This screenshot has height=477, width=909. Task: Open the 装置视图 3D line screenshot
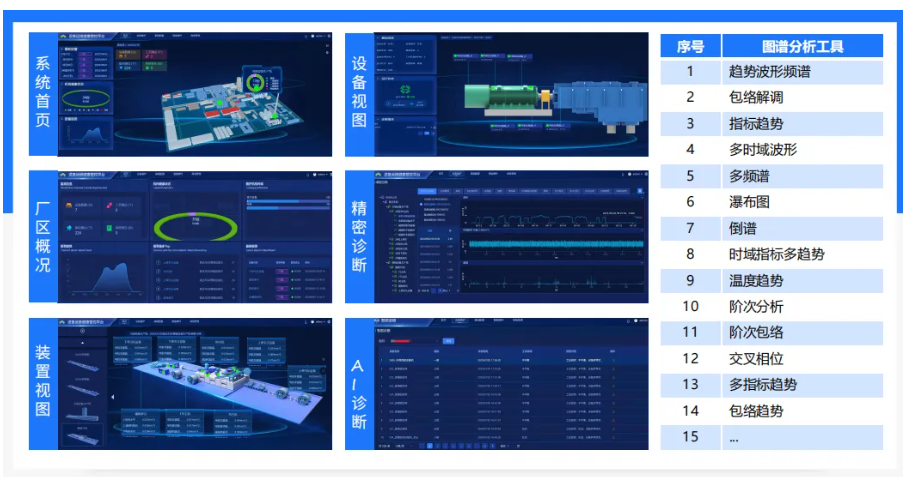coord(195,384)
